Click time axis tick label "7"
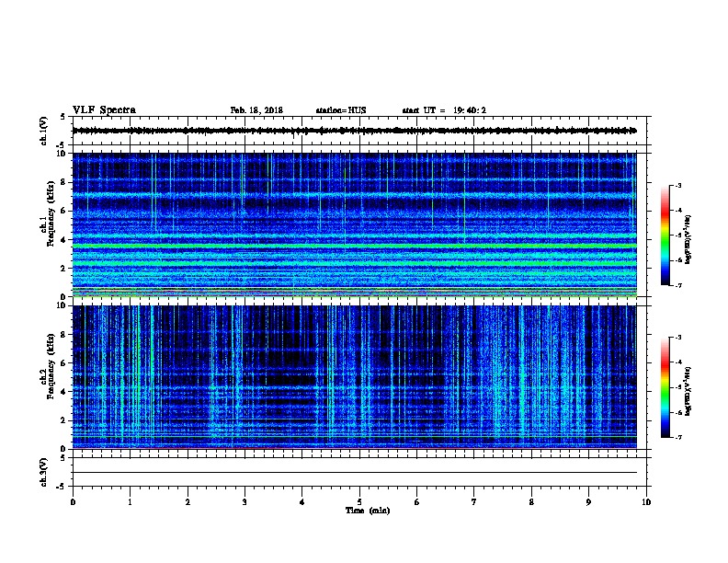This screenshot has width=728, height=563. click(474, 502)
